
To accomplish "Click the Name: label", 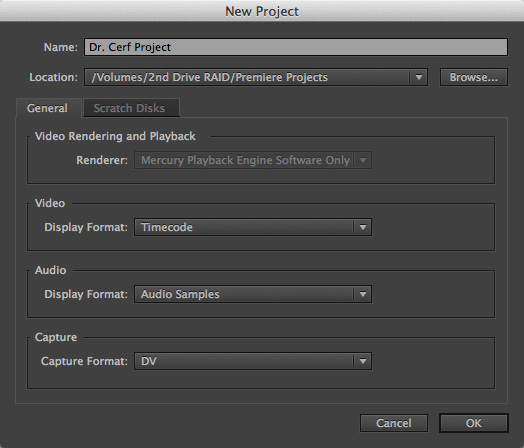I will [60, 47].
